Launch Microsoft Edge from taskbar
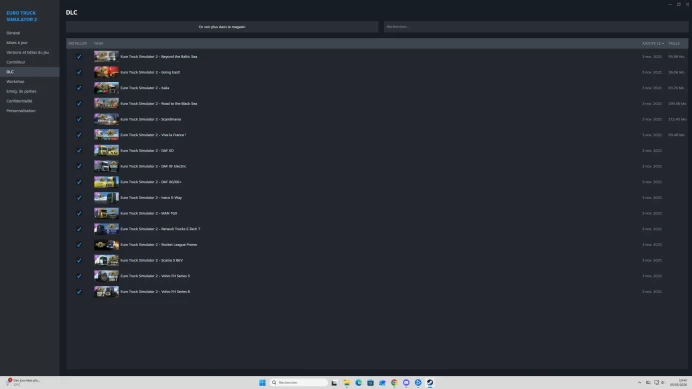Viewport: 692px width, 389px height. tap(358, 382)
